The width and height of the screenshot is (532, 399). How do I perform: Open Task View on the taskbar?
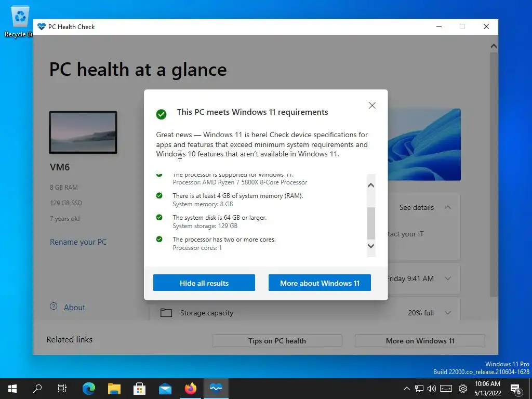[62, 389]
